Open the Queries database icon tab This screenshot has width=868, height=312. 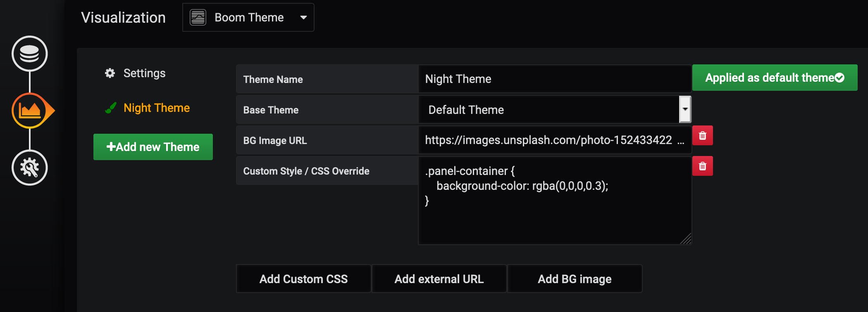(x=30, y=54)
